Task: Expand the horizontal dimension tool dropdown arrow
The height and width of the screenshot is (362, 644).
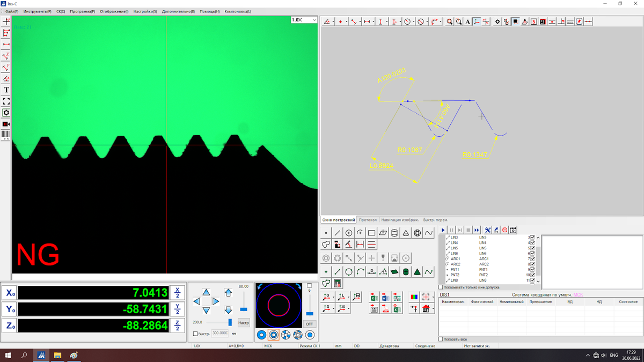Action: coord(374,22)
